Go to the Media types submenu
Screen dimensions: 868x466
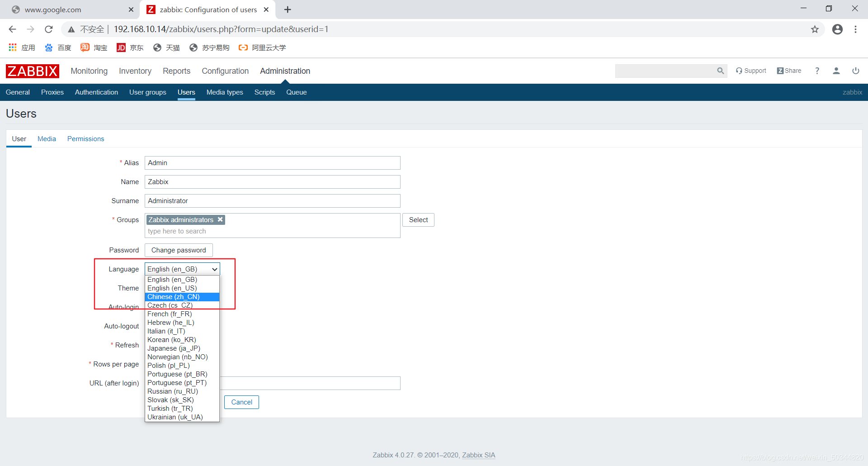[225, 92]
